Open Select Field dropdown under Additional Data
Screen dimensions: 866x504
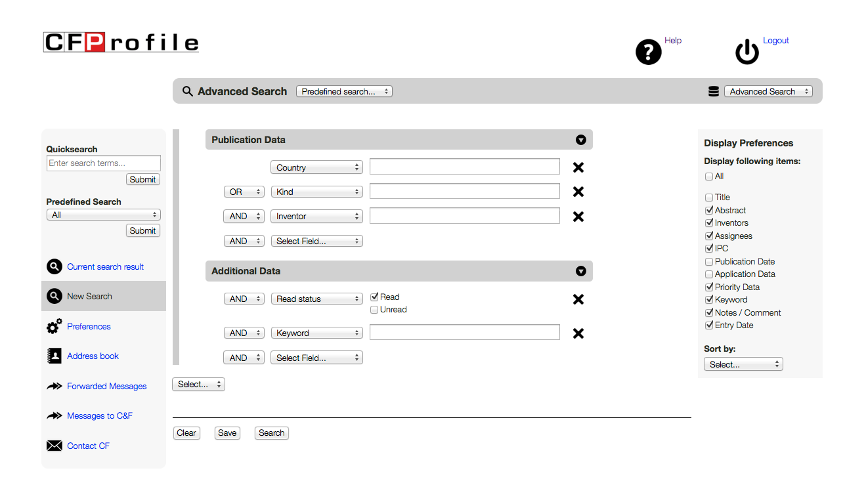316,358
